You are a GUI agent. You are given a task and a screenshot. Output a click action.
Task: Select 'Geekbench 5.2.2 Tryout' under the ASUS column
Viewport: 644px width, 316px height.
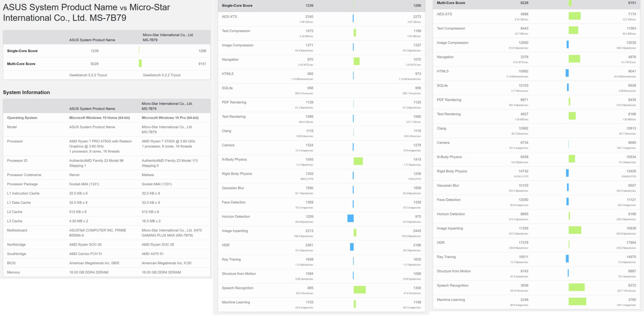click(88, 75)
